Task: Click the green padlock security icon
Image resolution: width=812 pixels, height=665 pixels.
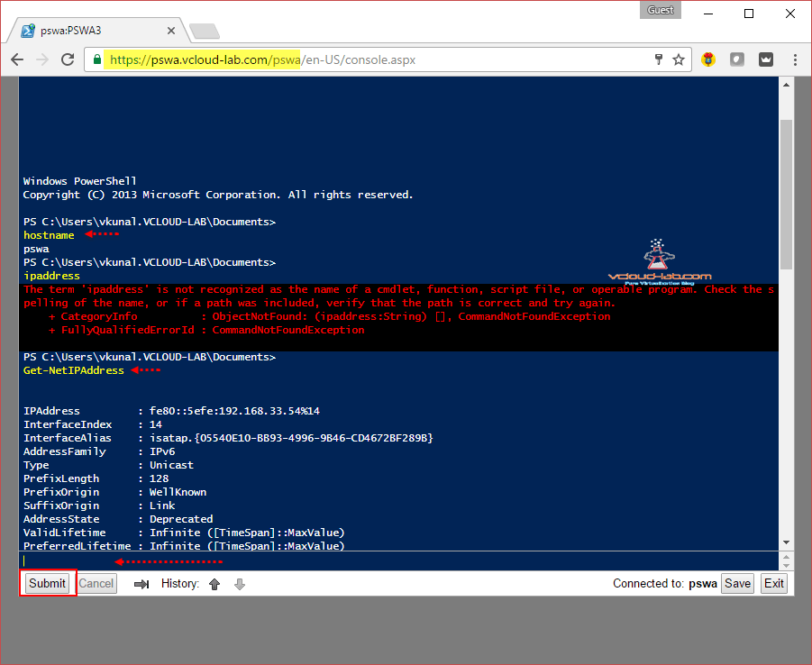Action: (96, 59)
